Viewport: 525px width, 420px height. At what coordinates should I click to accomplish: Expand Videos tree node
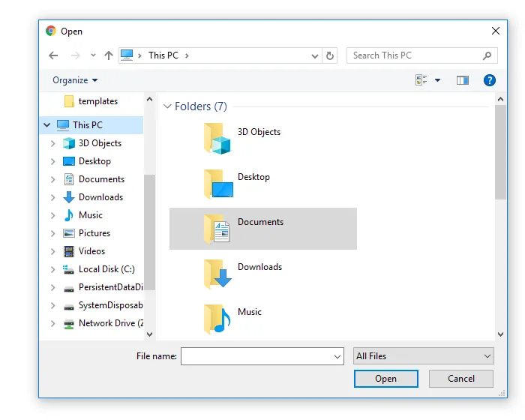[53, 251]
